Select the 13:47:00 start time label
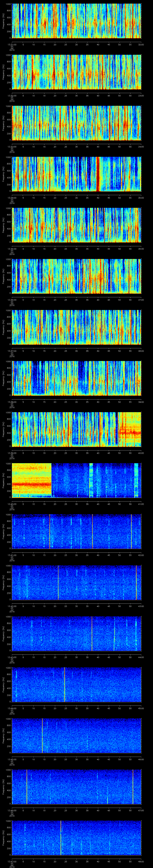 coord(12,862)
